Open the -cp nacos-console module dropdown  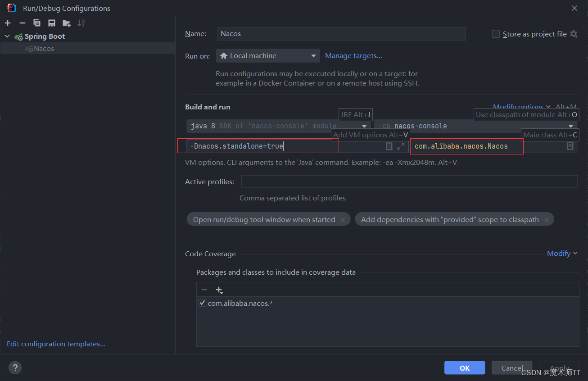tap(475, 126)
